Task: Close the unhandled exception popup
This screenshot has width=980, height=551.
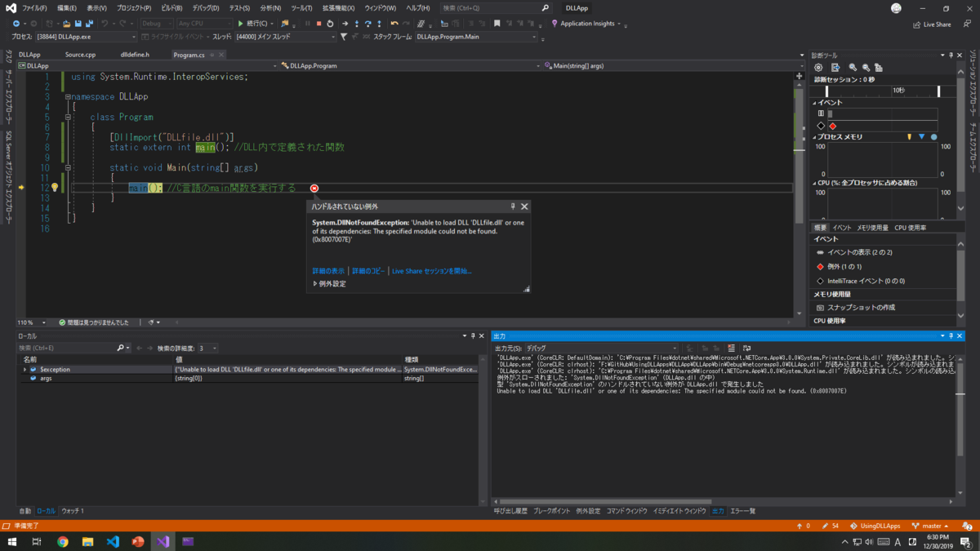Action: [524, 207]
